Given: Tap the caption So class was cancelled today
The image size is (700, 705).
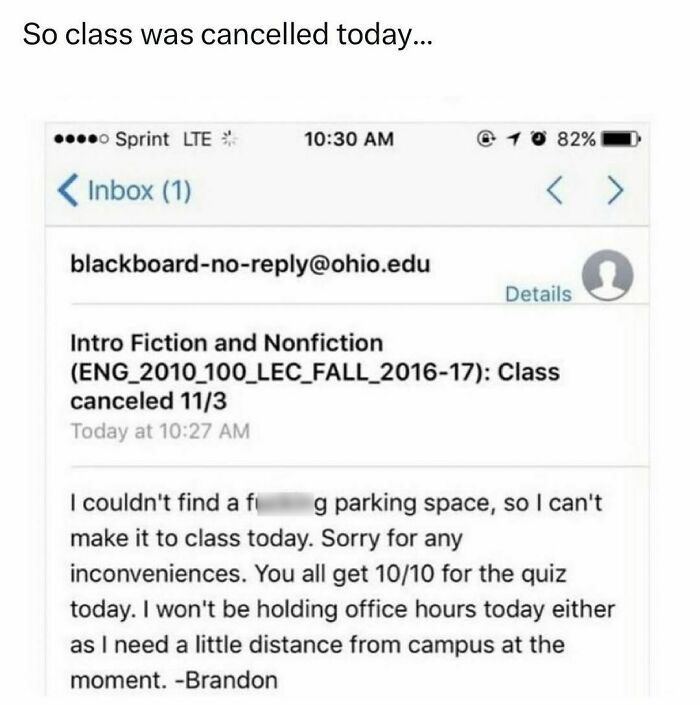Looking at the screenshot, I should pyautogui.click(x=227, y=35).
